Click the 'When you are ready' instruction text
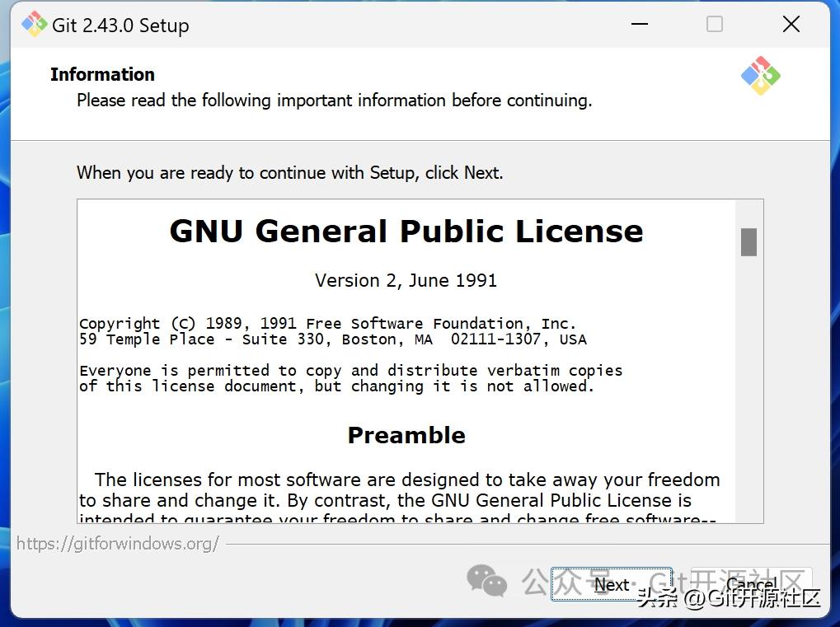This screenshot has height=627, width=840. 289,173
